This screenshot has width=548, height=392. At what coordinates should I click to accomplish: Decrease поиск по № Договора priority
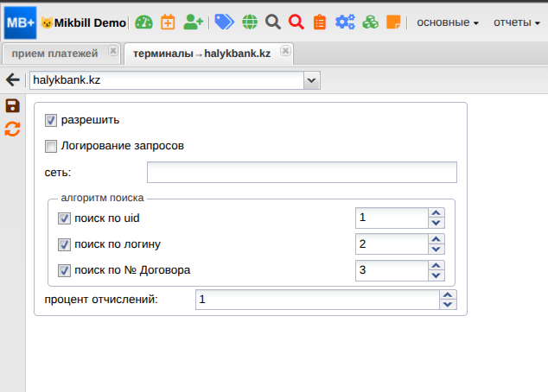pyautogui.click(x=436, y=275)
